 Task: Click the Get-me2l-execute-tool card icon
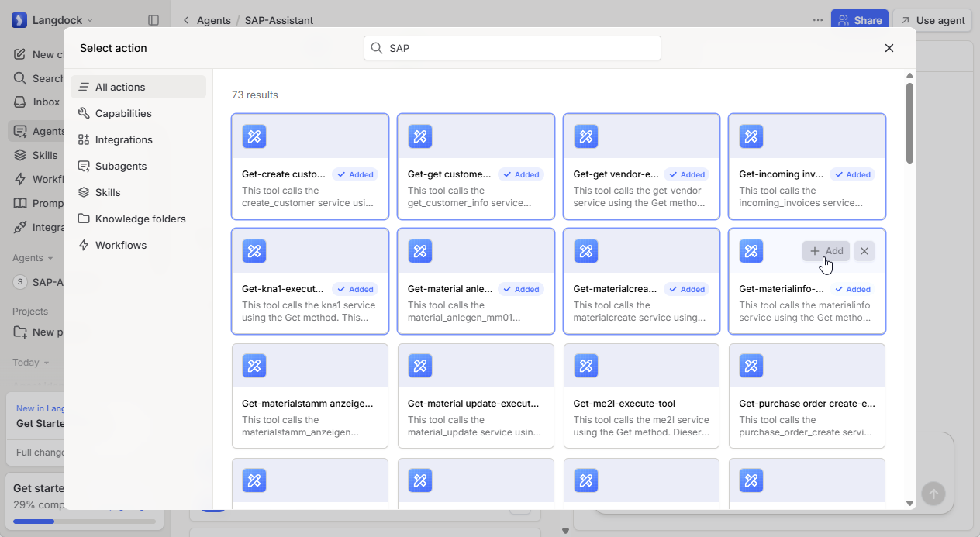(x=585, y=366)
